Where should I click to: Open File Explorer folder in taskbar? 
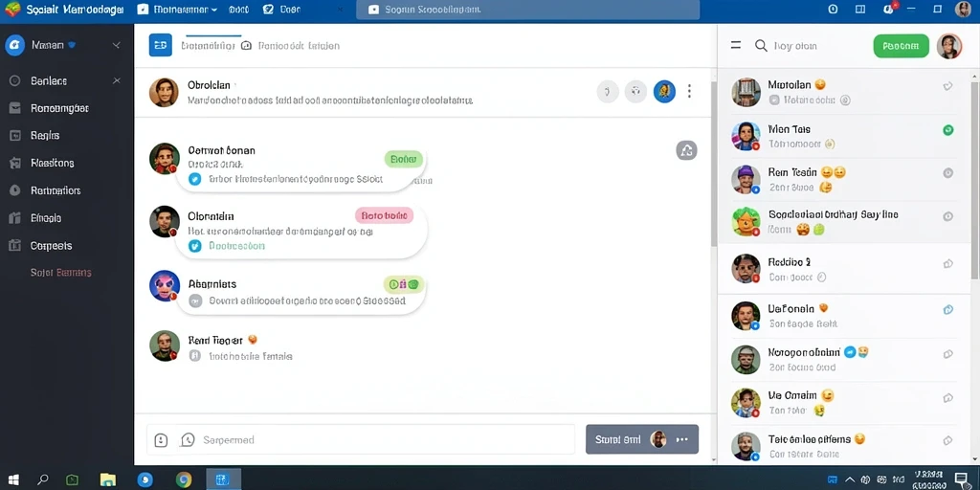[x=108, y=479]
